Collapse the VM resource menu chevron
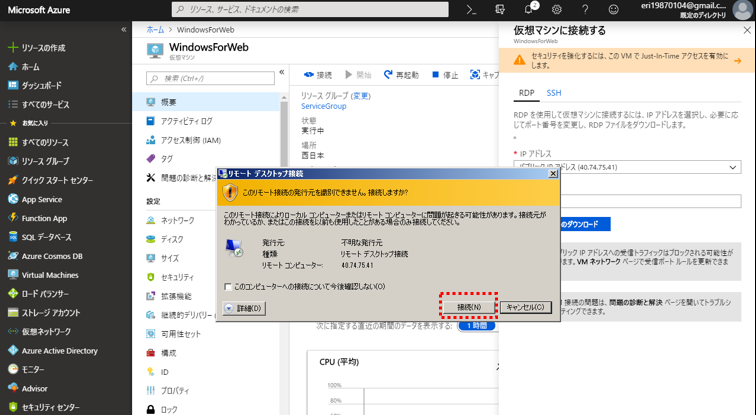Image resolution: width=756 pixels, height=415 pixels. [282, 72]
